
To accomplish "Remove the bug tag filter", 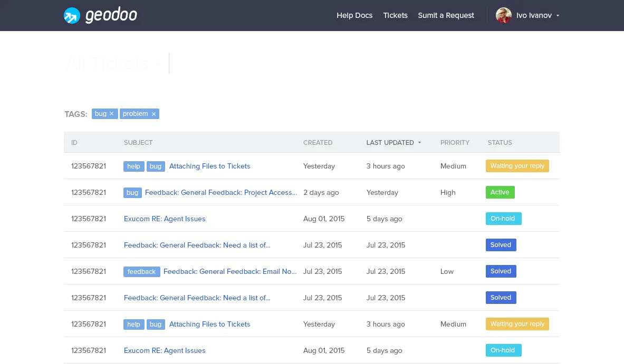I will [x=111, y=114].
